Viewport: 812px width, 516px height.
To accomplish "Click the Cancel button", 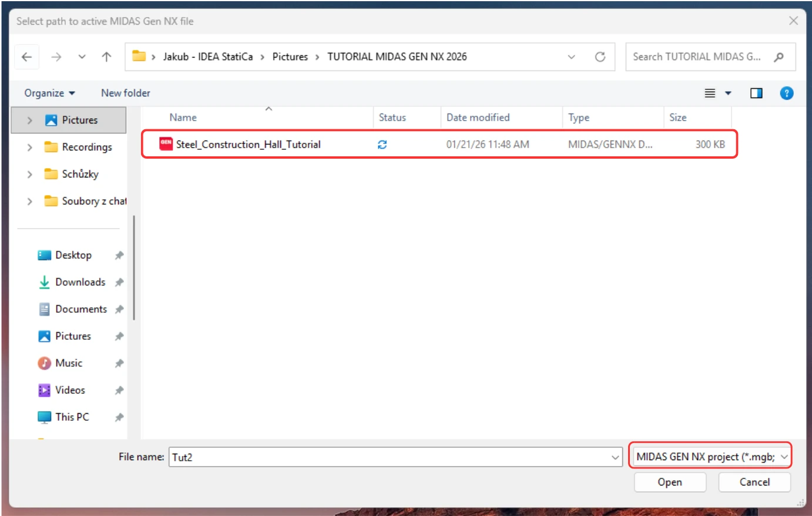I will [x=754, y=482].
